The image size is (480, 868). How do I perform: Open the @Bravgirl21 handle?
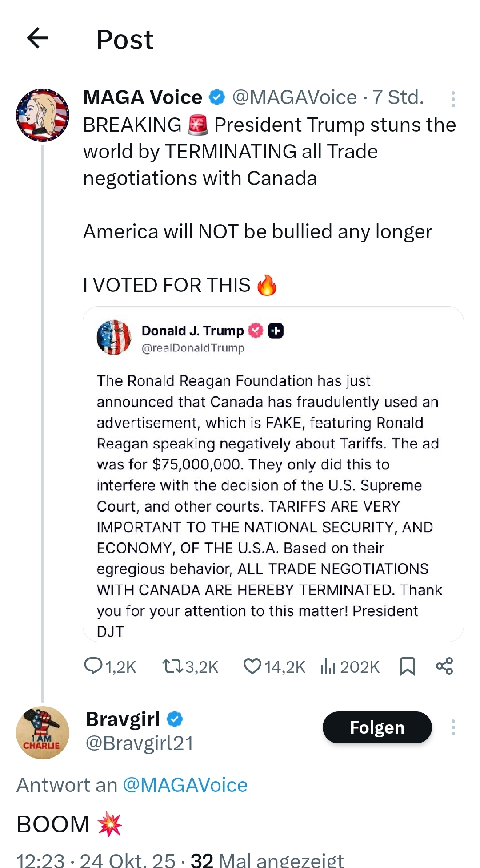click(x=139, y=743)
